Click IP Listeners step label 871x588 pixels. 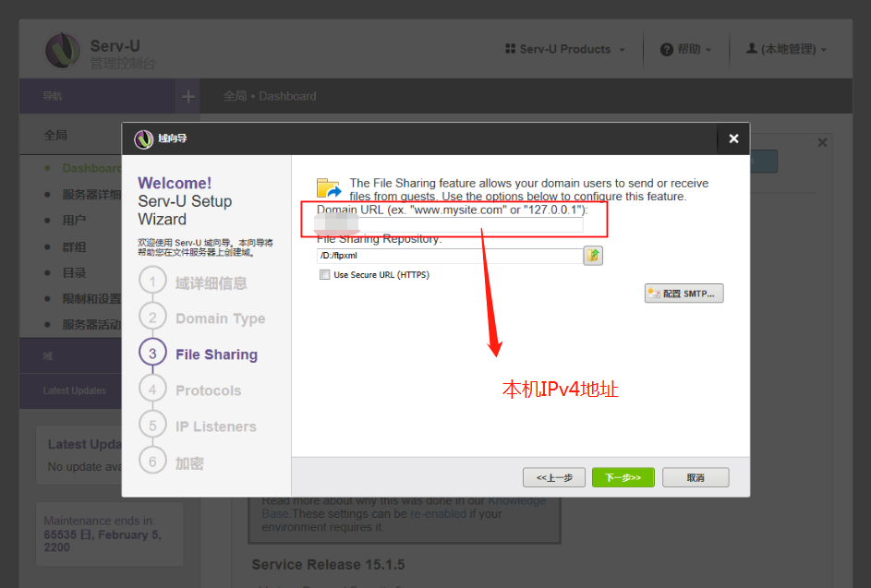pos(216,426)
